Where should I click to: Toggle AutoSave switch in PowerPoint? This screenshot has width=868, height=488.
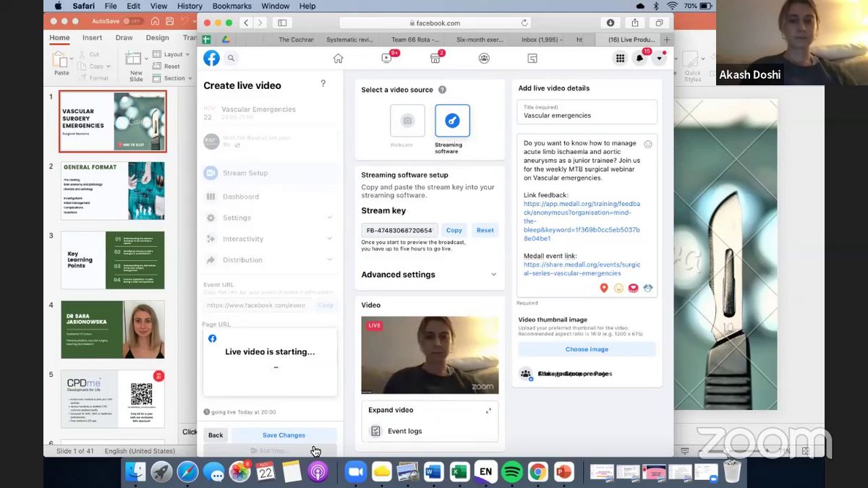[x=132, y=22]
